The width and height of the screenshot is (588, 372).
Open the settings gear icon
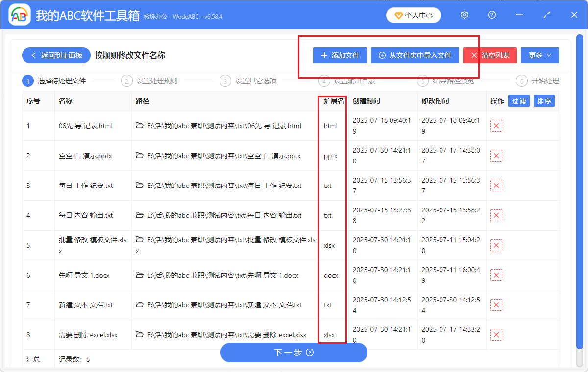(464, 15)
